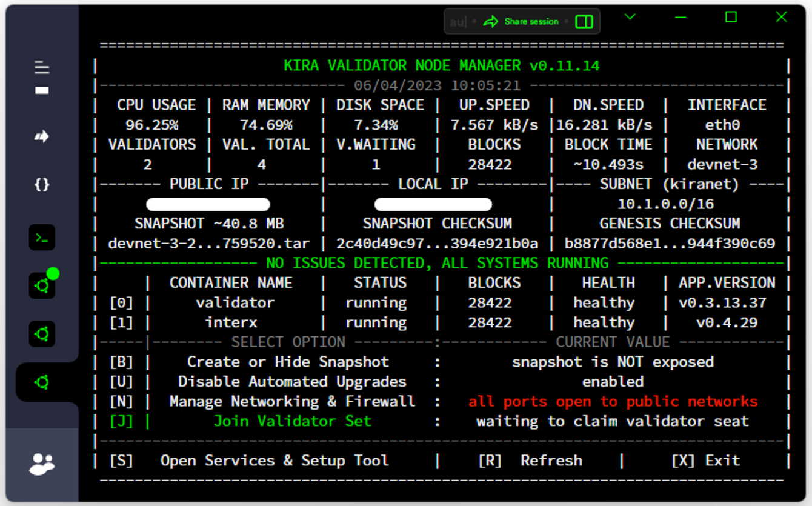
Task: Switch to the local terminal prompt tab
Action: click(42, 238)
